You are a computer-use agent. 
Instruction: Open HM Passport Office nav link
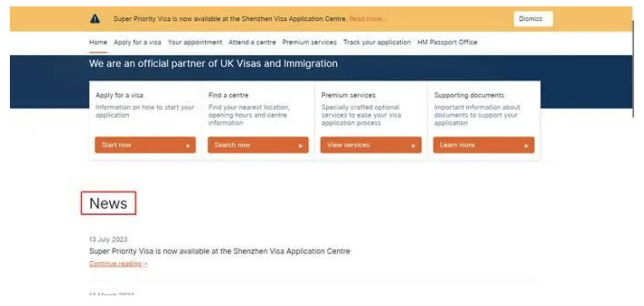coord(447,42)
